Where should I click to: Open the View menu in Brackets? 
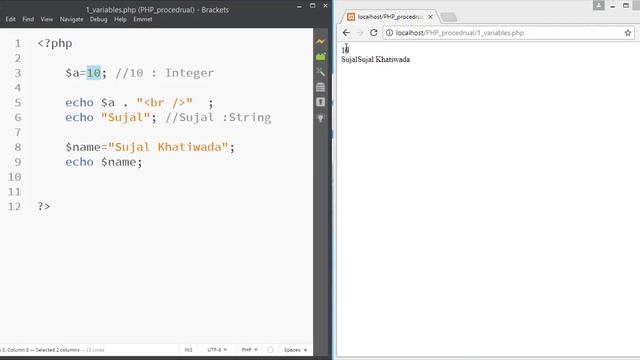point(47,19)
